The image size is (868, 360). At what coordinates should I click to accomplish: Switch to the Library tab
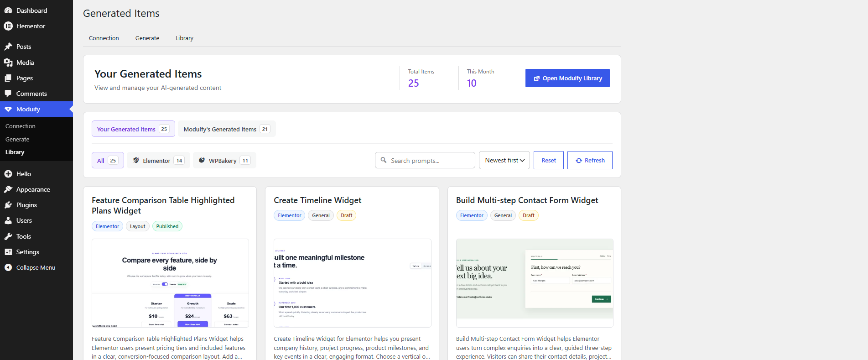point(184,38)
